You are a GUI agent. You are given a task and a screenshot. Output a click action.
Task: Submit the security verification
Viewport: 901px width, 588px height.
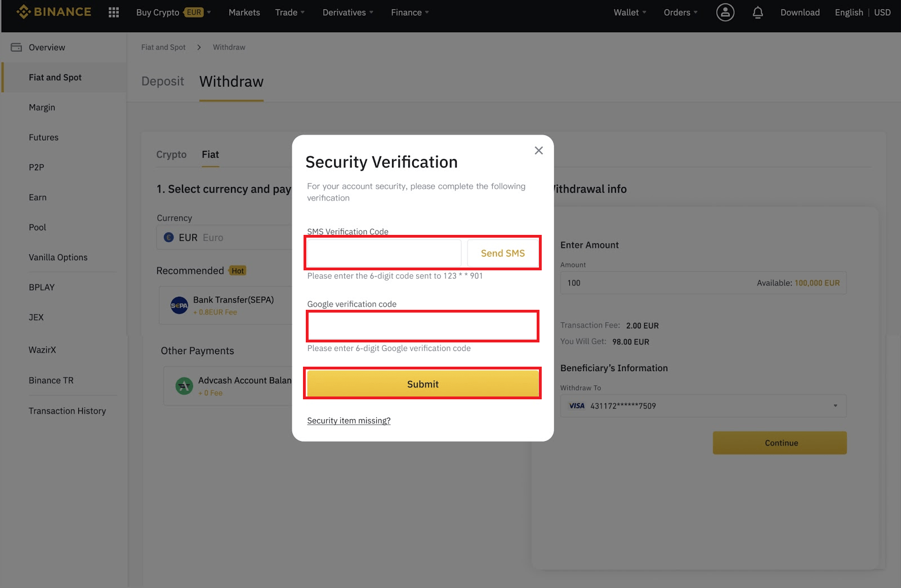[423, 384]
